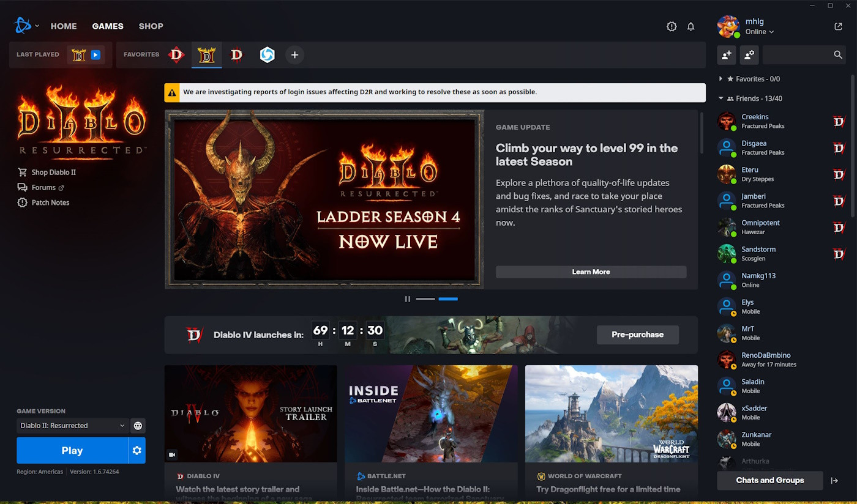
Task: Add a game to favorites with plus icon
Action: (x=294, y=55)
